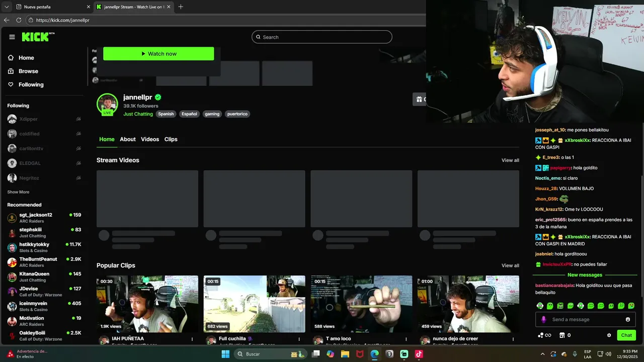This screenshot has width=644, height=362.
Task: Open options menu for Full cuchilla clip
Action: [299, 339]
